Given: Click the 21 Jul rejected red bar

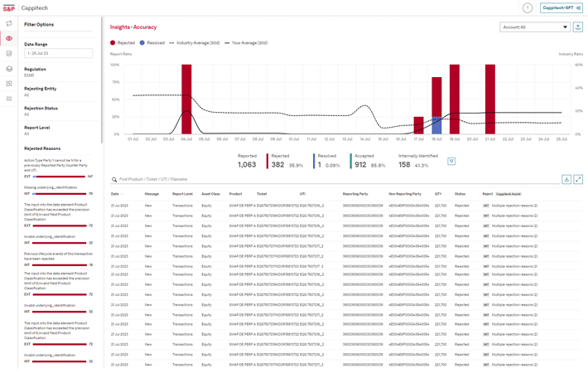Looking at the screenshot, I should point(490,99).
